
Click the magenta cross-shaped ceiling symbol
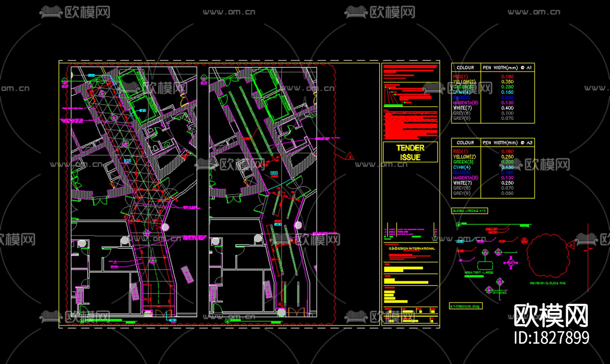(x=511, y=262)
